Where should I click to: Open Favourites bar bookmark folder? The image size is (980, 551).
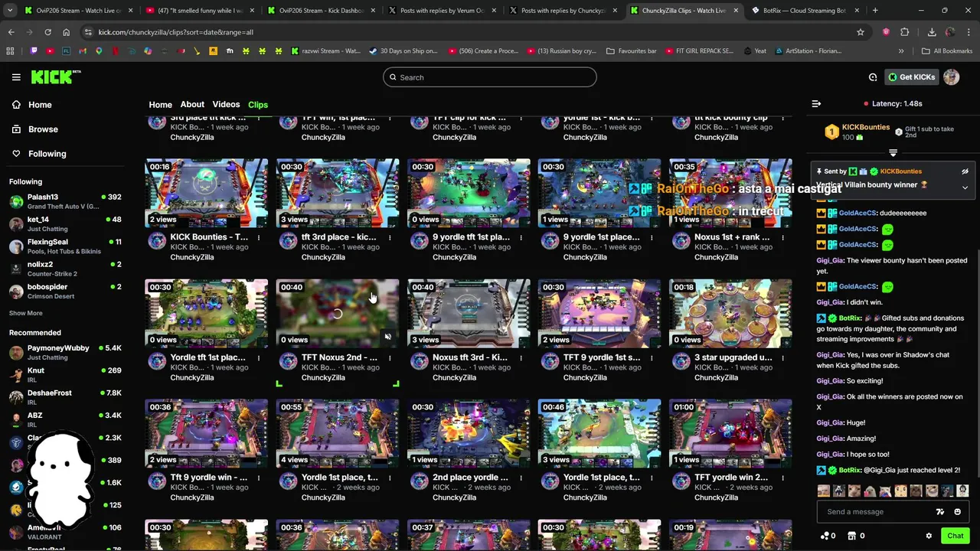pos(632,51)
